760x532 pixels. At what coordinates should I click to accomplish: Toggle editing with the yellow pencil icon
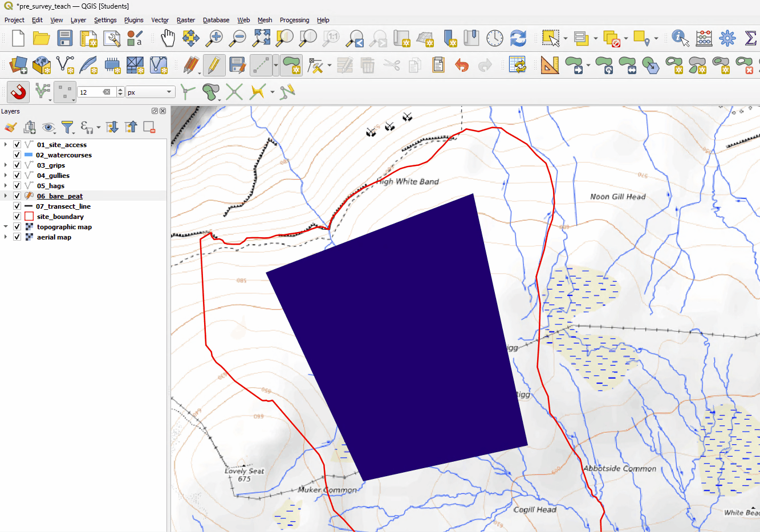214,65
